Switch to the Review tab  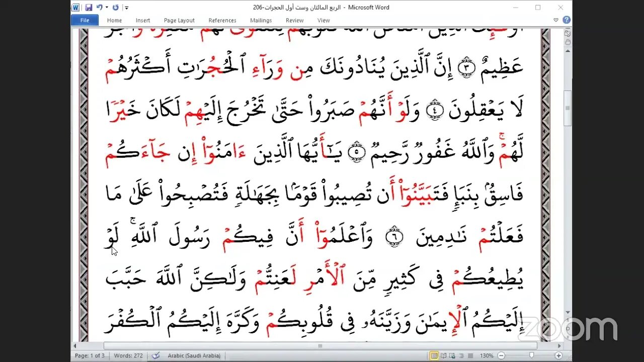click(294, 20)
